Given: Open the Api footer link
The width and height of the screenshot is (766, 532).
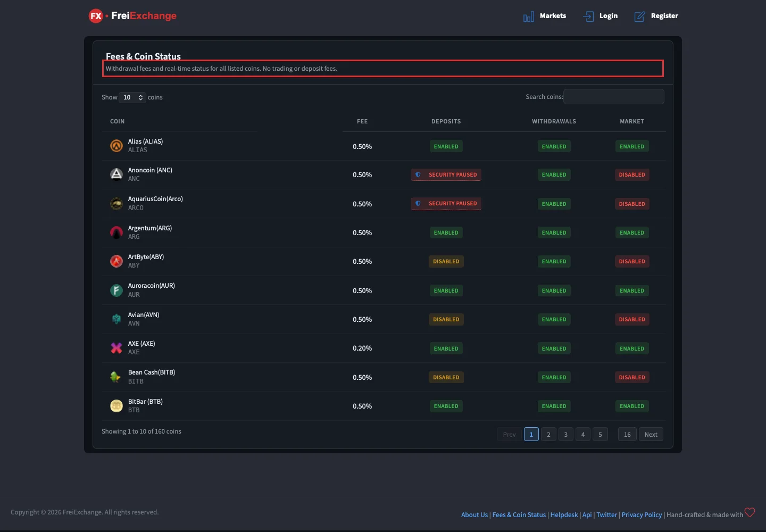Looking at the screenshot, I should (587, 515).
